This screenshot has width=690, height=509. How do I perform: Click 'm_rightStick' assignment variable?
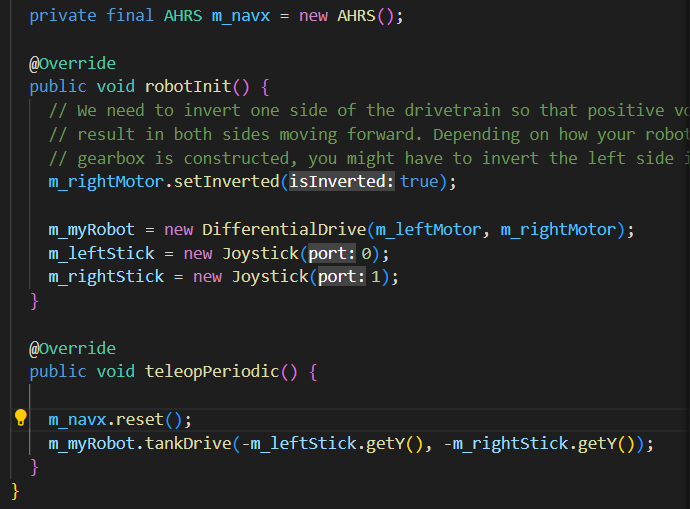(106, 277)
